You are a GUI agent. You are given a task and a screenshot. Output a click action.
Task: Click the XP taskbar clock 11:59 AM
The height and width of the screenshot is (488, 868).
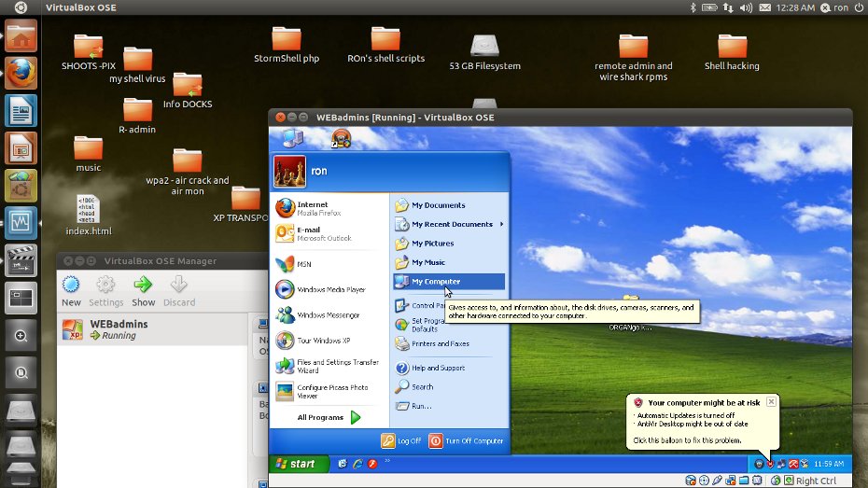point(829,464)
